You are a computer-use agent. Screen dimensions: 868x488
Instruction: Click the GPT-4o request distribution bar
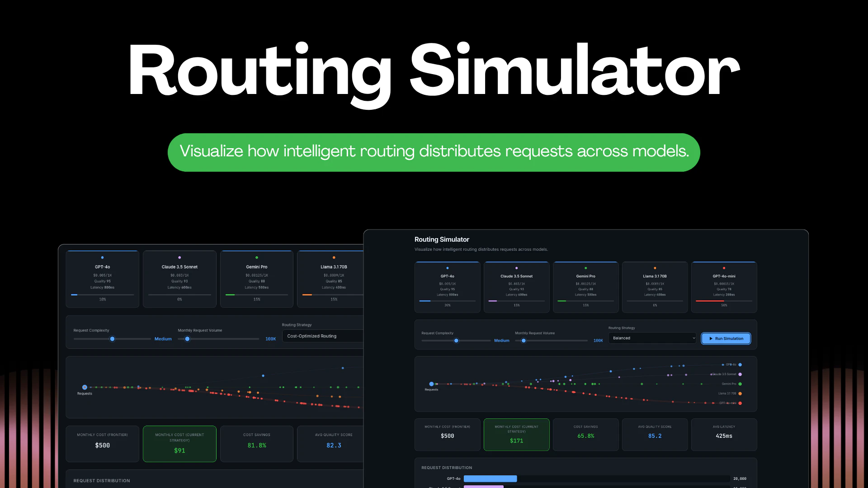491,479
